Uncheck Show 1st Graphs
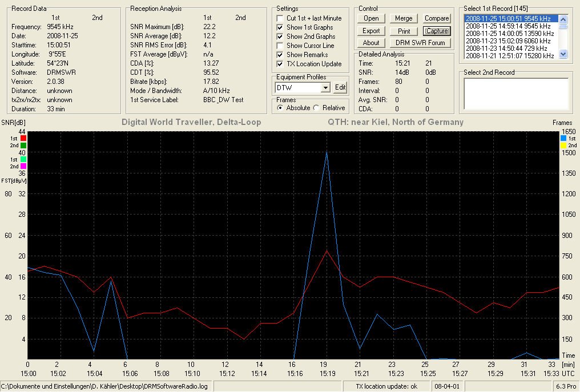 click(280, 27)
